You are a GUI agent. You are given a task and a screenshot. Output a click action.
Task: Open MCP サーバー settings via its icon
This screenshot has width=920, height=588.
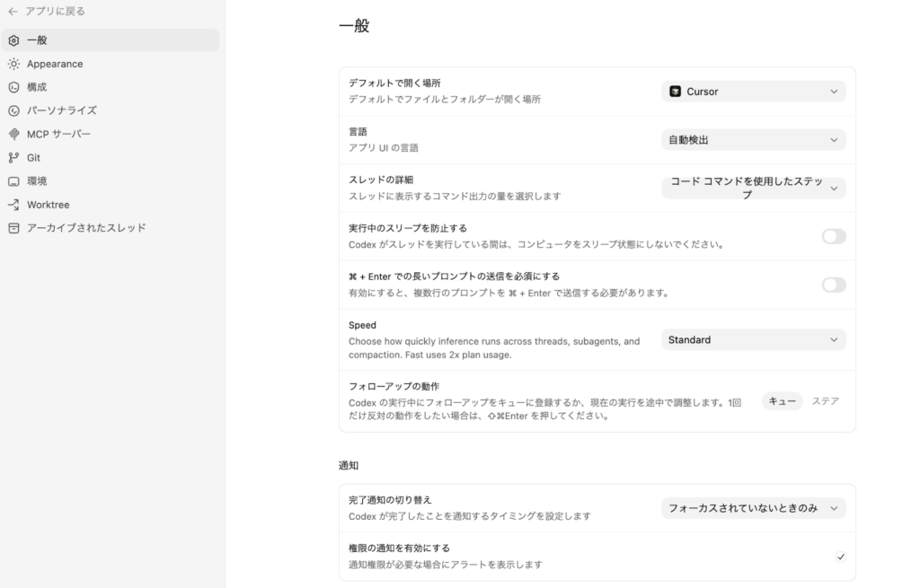(x=13, y=133)
